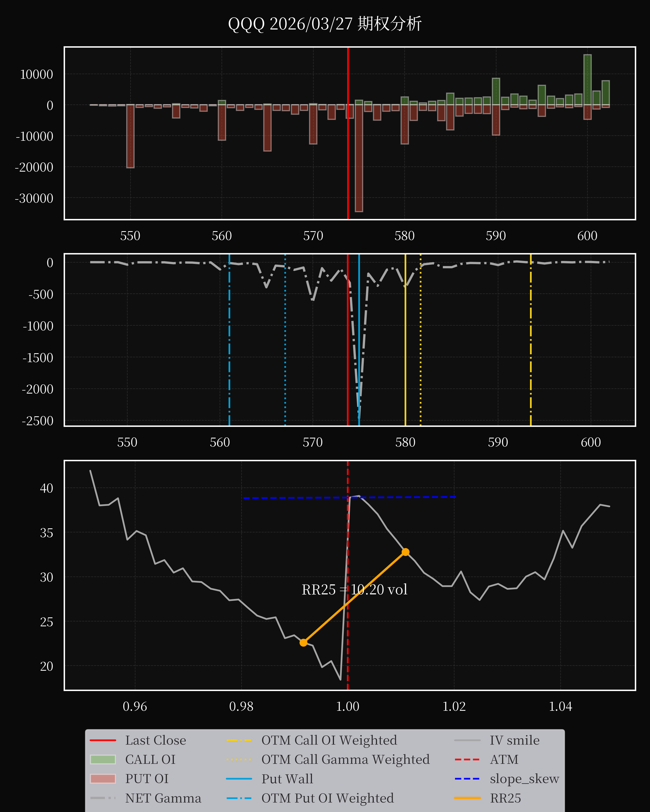Click the 10000 y-axis label in top chart
650x812 pixels.
37,74
